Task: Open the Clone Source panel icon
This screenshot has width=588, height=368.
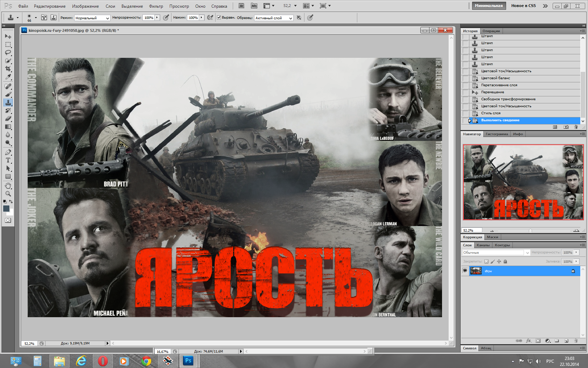Action: click(x=53, y=18)
